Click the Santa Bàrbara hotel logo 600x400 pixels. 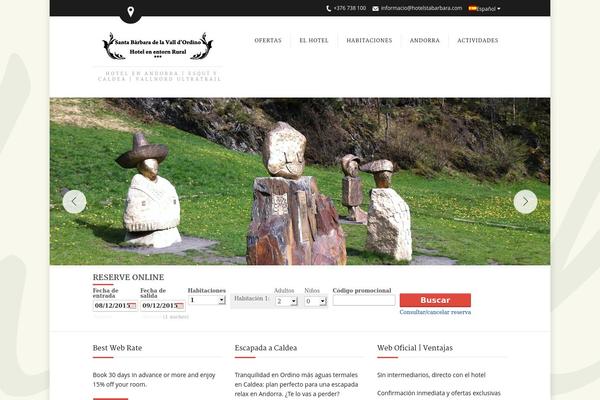tap(158, 46)
